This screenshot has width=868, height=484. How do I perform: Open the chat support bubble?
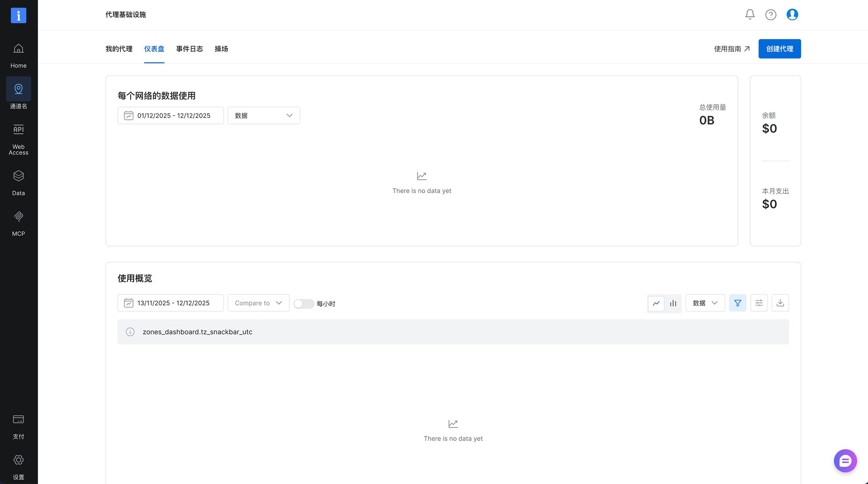point(845,461)
